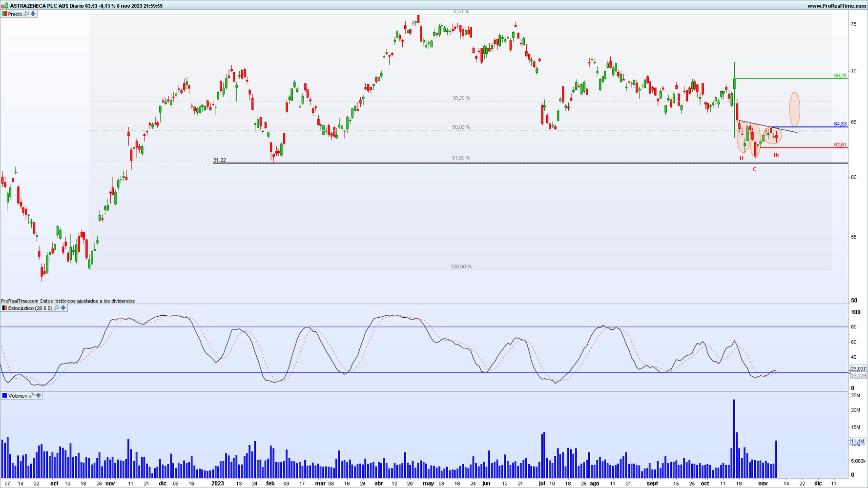Click the 100,00 % Fibonacci label

(461, 266)
